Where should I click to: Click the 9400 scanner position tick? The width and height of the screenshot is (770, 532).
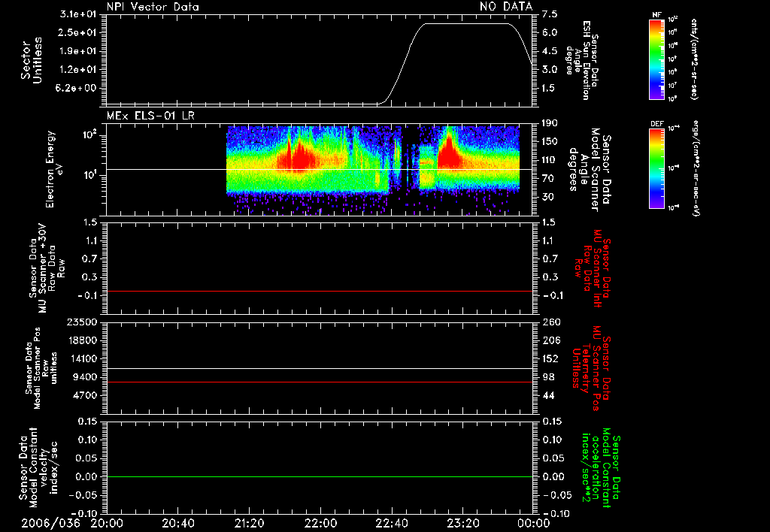coord(85,377)
